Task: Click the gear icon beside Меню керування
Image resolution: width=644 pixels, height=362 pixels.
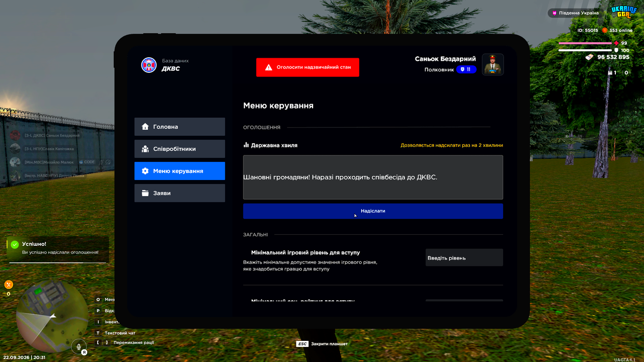Action: click(145, 171)
